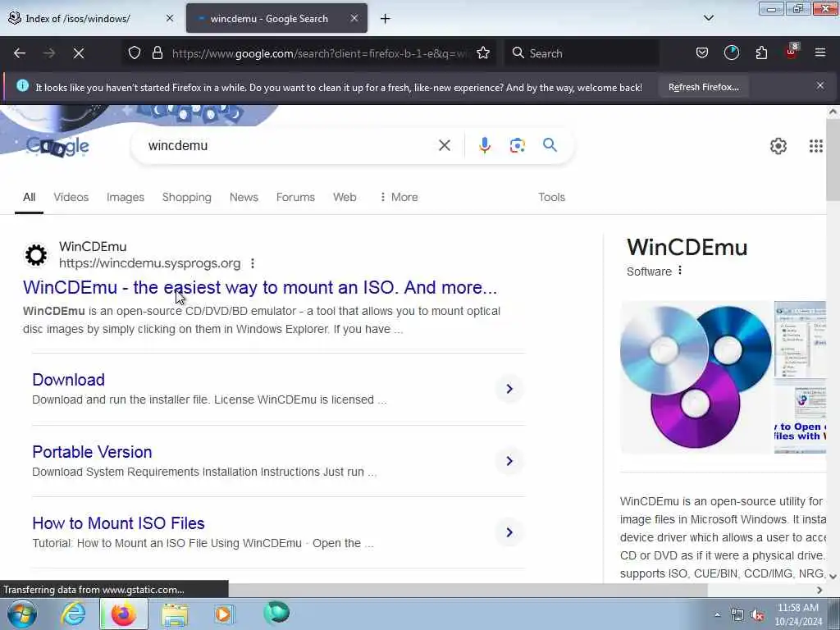Click Refresh Firefox... button

coord(703,87)
